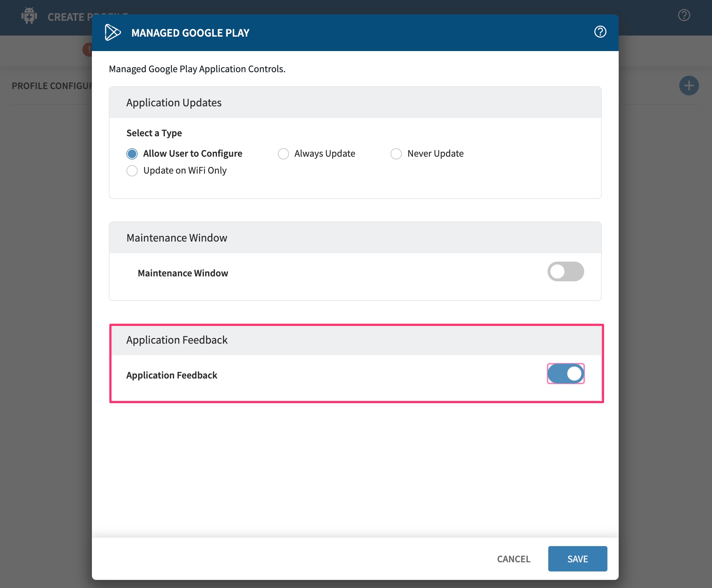Click the Select a Type label
The width and height of the screenshot is (712, 588).
coord(154,133)
